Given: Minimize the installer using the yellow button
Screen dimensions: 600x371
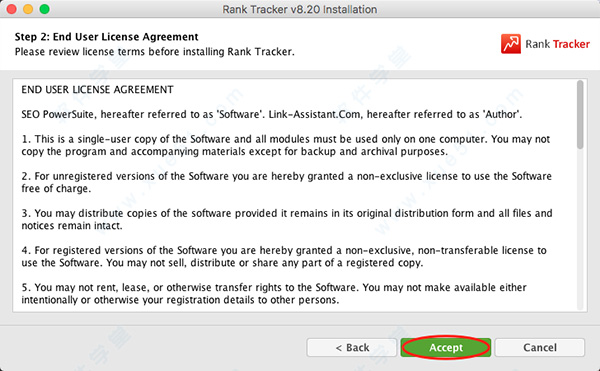Looking at the screenshot, I should click(x=28, y=9).
